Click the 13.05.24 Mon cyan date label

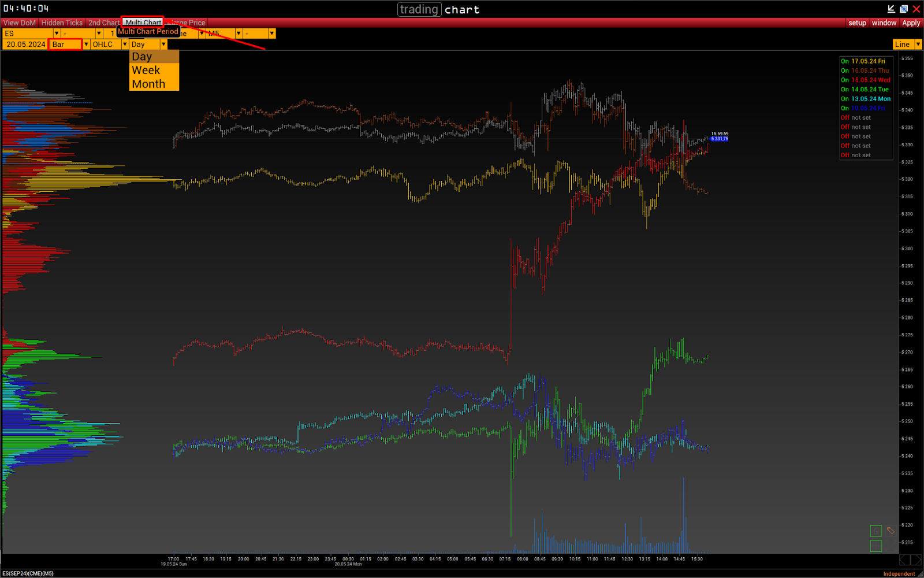tap(870, 99)
